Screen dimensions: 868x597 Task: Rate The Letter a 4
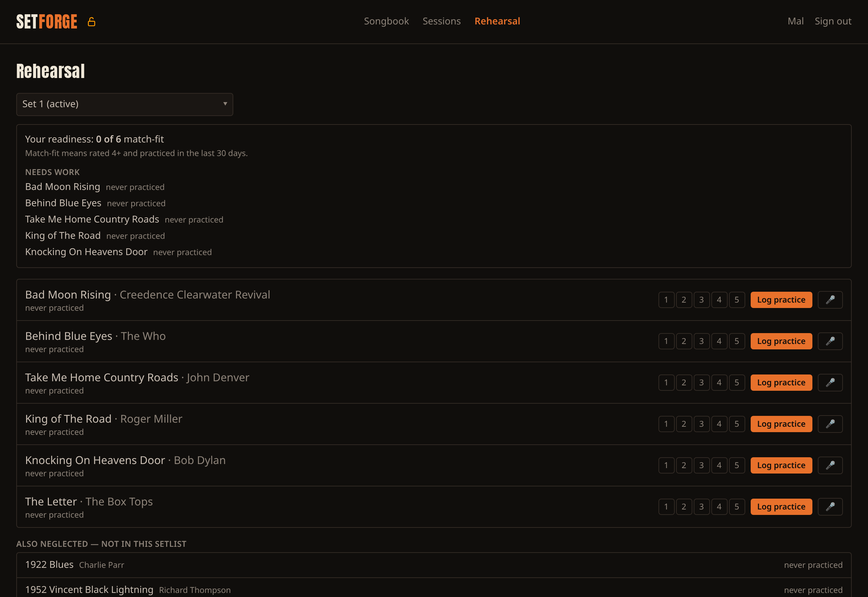coord(719,507)
